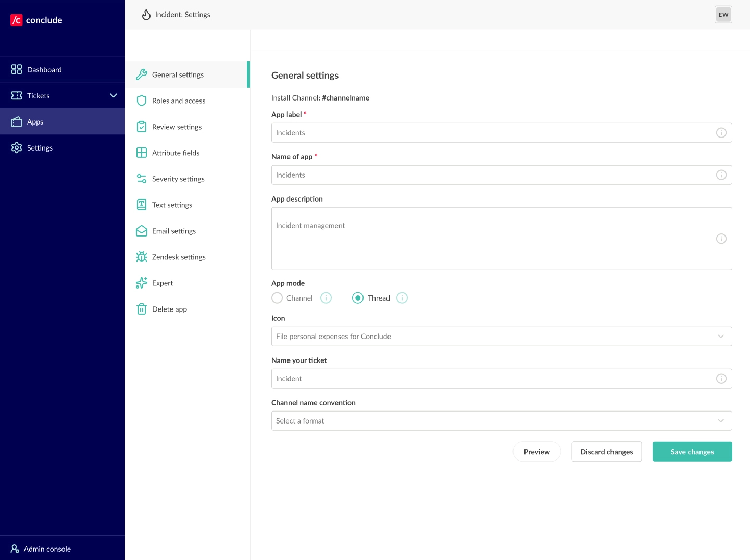Select the Thread app mode radio button
Viewport: 750px width, 560px height.
pyautogui.click(x=358, y=298)
